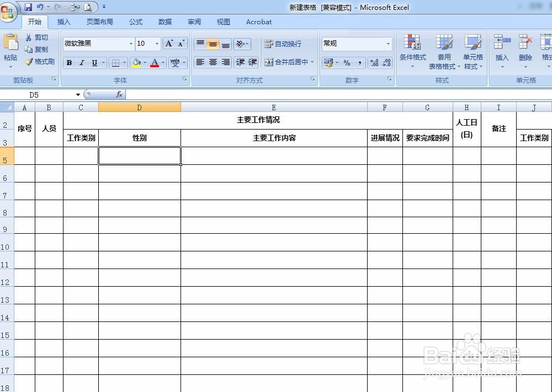Expand the fill color dropdown arrow
This screenshot has height=392, width=552.
point(145,63)
